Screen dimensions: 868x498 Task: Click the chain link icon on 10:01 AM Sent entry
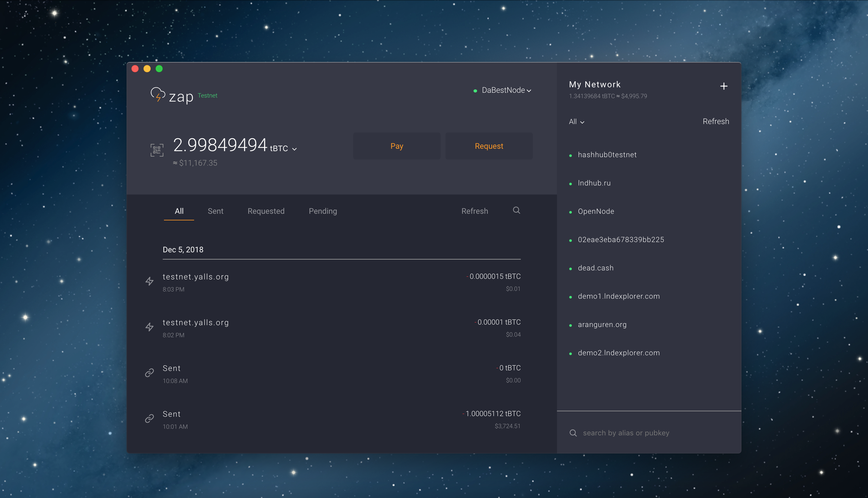149,418
